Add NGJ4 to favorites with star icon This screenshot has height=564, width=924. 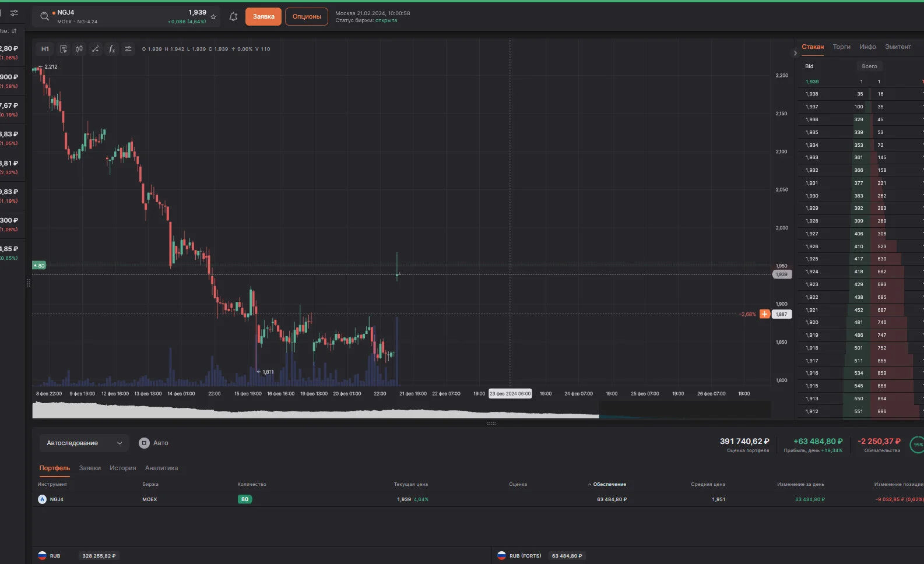(x=213, y=17)
